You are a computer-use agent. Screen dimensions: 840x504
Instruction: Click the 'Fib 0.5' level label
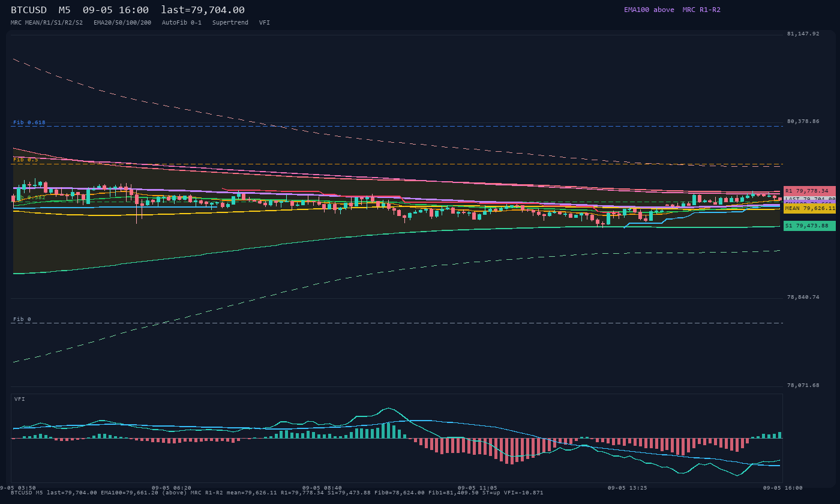tap(26, 160)
